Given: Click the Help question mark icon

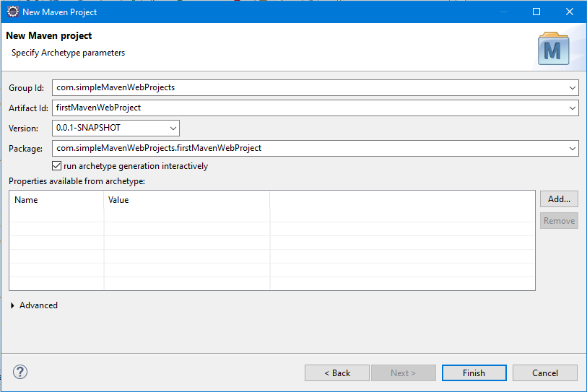Looking at the screenshot, I should tap(20, 372).
